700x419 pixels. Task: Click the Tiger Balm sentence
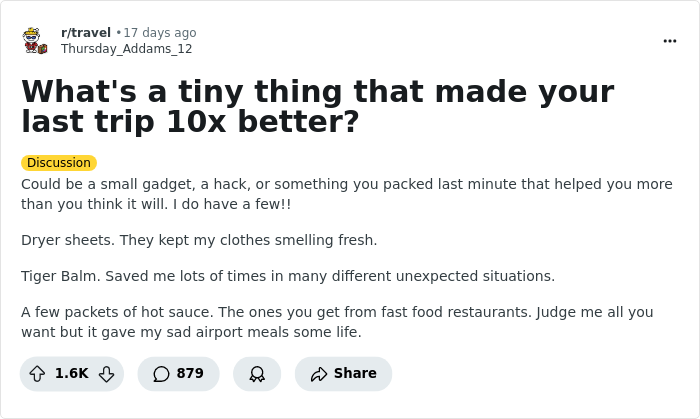click(287, 276)
